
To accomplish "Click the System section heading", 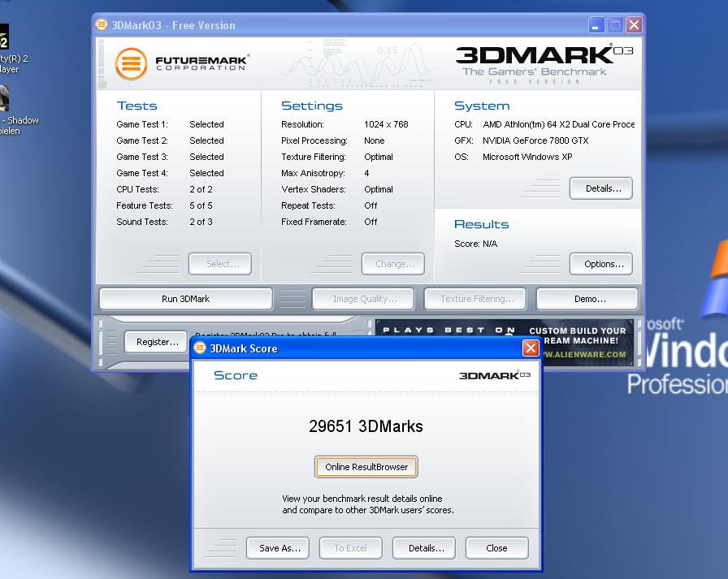I will tap(482, 106).
